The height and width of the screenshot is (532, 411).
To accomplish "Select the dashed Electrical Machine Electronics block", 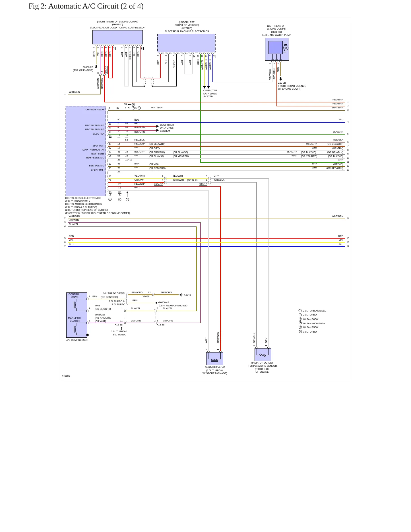I will click(x=186, y=43).
